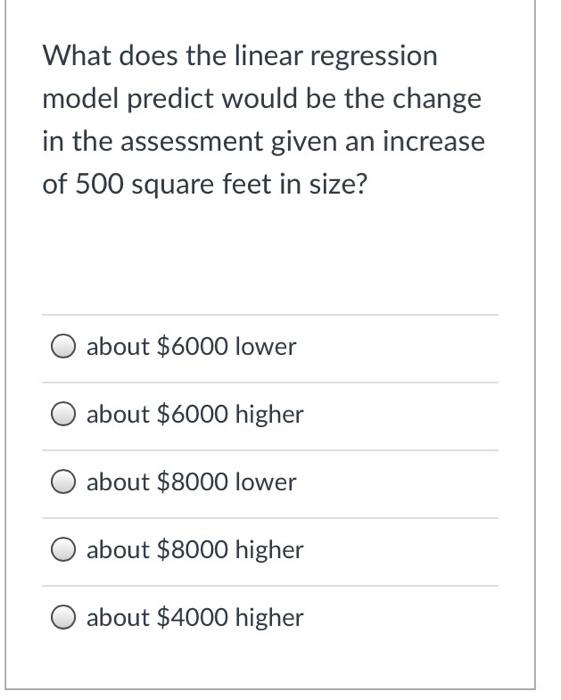
Task: Click the word "regression" in the question
Action: pyautogui.click(x=374, y=58)
